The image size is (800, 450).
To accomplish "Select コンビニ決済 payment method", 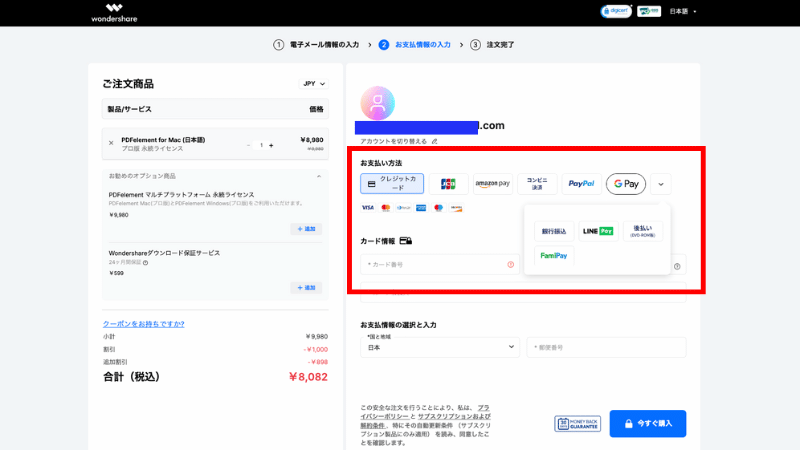I will (x=537, y=184).
